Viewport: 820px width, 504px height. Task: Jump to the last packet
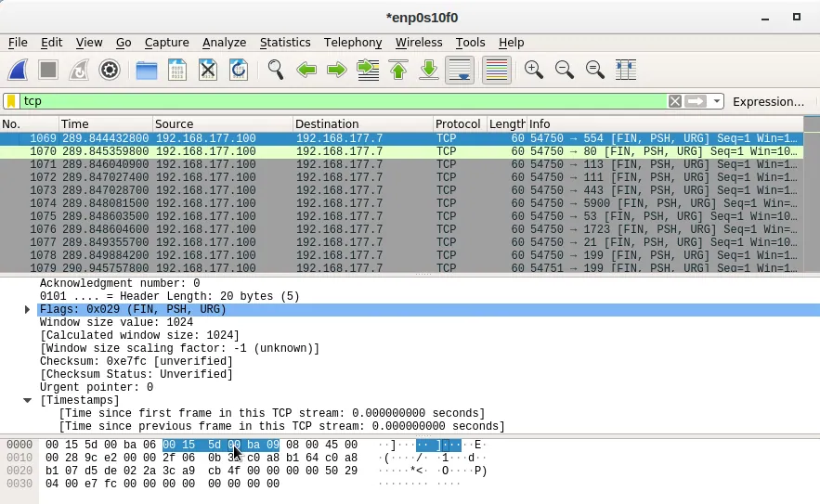point(429,70)
